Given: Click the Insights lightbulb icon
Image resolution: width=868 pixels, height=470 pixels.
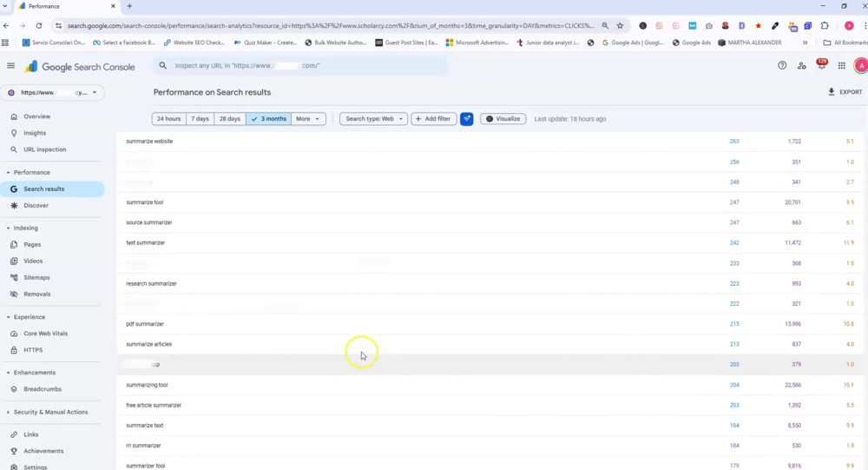Looking at the screenshot, I should tap(14, 133).
